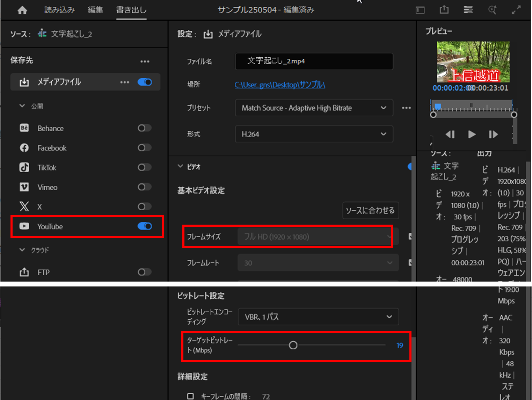Collapse the 公開 destinations section
Image resolution: width=532 pixels, height=400 pixels.
(x=22, y=106)
